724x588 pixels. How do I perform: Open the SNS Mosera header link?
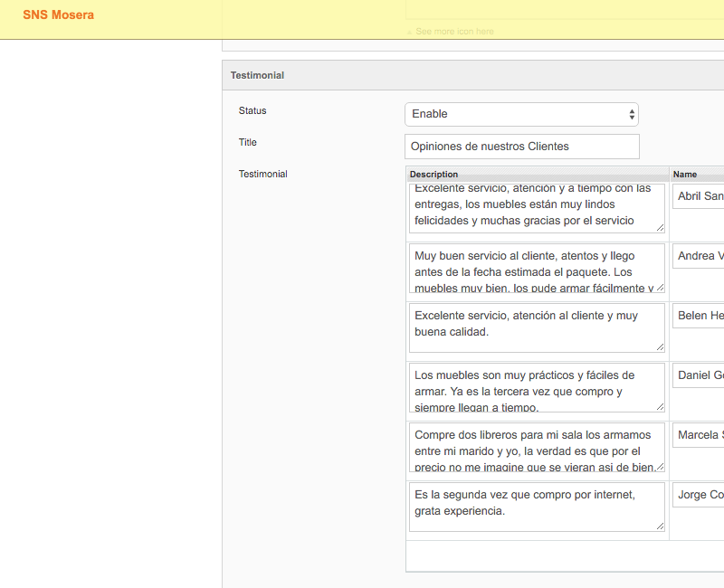[x=58, y=15]
